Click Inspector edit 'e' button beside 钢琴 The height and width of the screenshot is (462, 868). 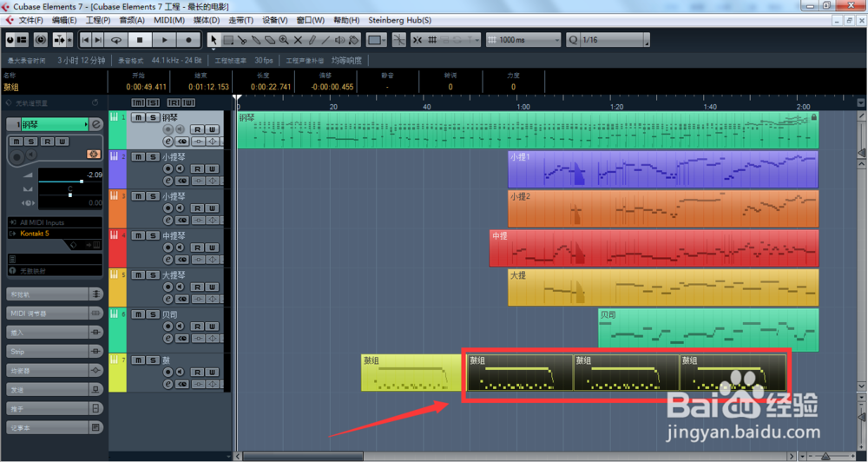click(96, 125)
